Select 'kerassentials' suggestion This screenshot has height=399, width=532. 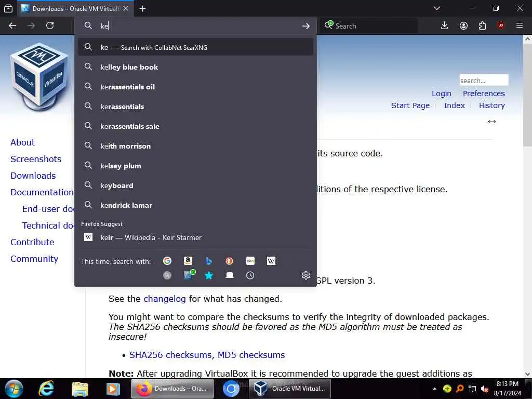pos(195,107)
